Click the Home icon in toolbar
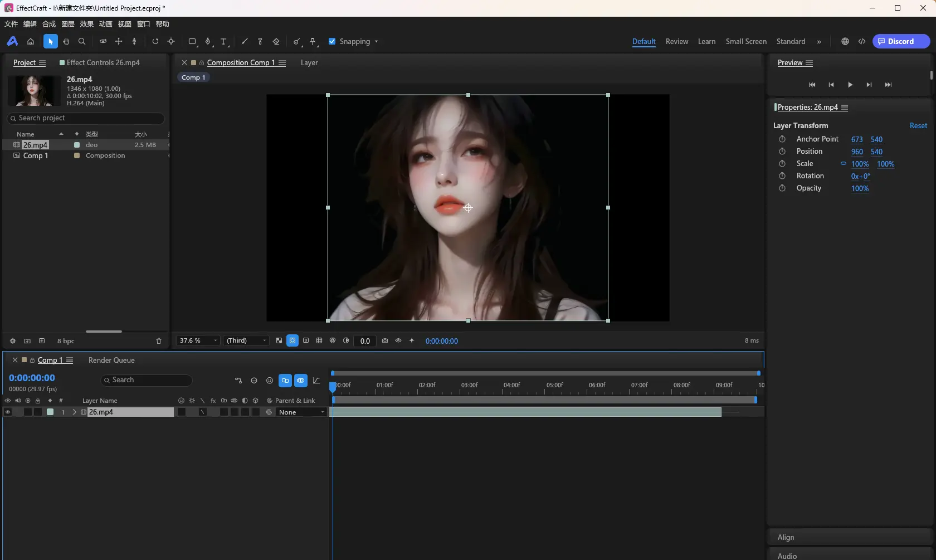This screenshot has height=560, width=936. tap(31, 41)
